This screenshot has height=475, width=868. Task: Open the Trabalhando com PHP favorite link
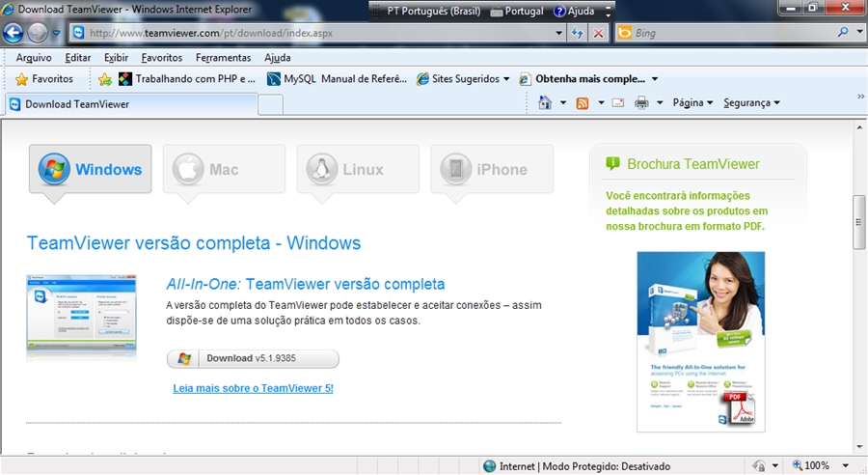point(188,79)
